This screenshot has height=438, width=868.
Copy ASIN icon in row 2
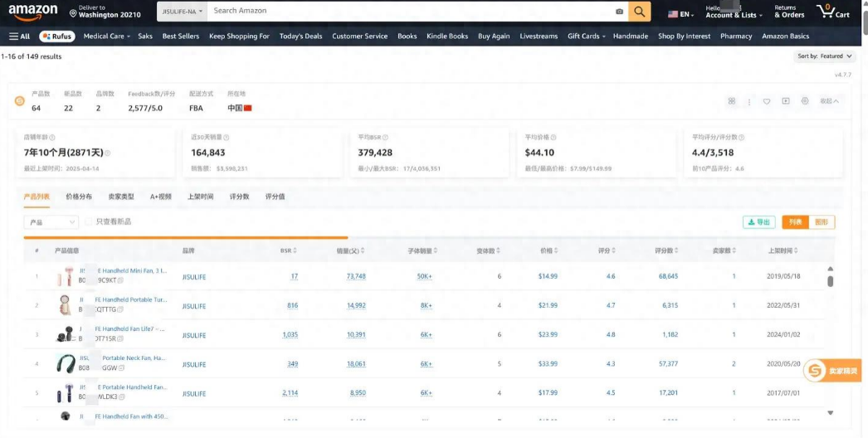[120, 309]
